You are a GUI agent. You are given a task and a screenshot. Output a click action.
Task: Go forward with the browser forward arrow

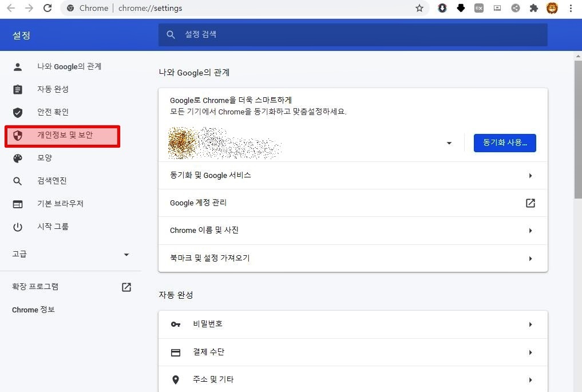29,8
